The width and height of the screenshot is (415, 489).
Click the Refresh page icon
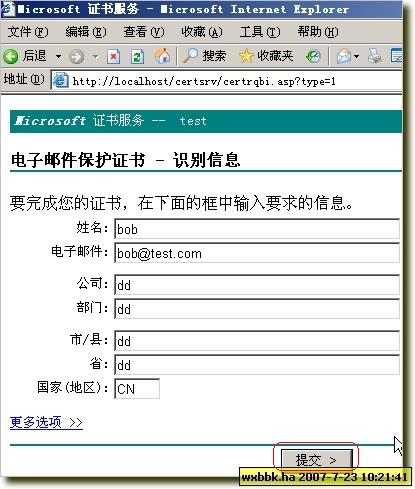coord(137,56)
